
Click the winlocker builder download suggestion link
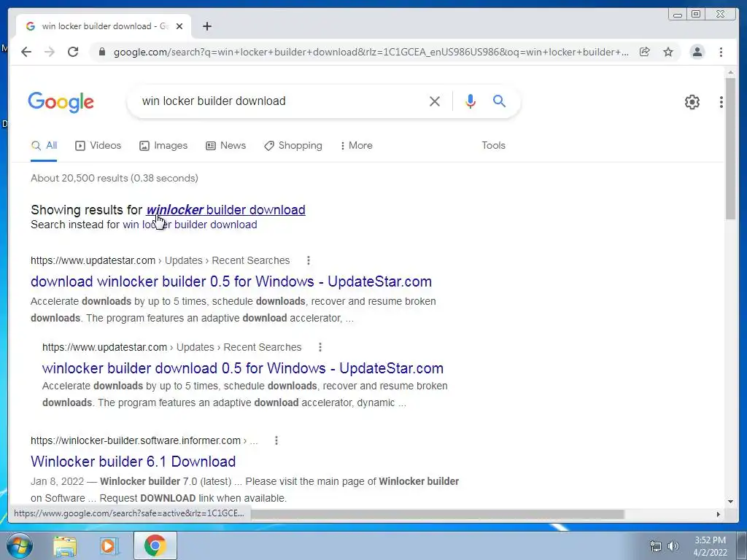pos(226,210)
